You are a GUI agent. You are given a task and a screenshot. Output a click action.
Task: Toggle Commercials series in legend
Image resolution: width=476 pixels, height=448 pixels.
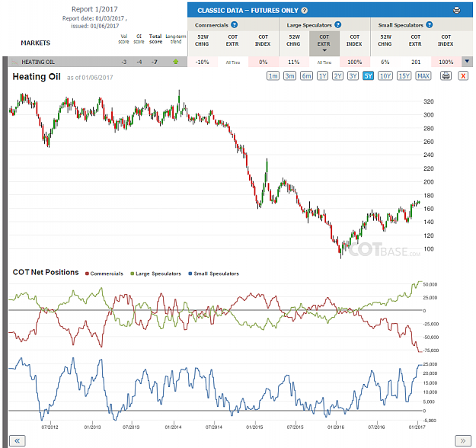pos(104,274)
